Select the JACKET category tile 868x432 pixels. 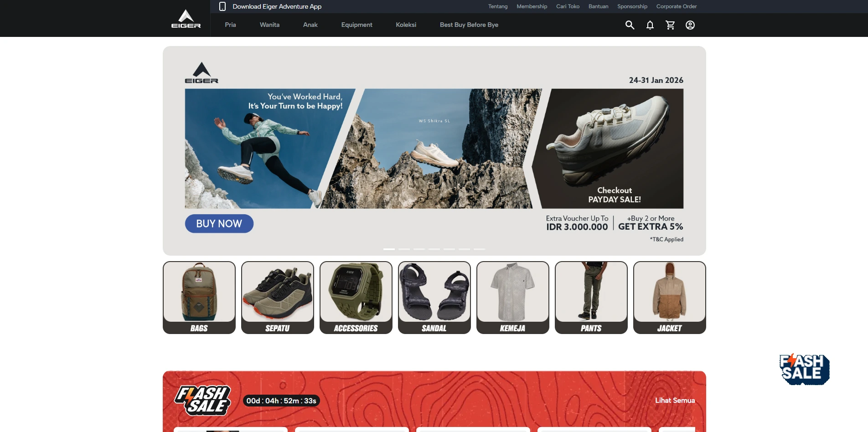point(669,297)
